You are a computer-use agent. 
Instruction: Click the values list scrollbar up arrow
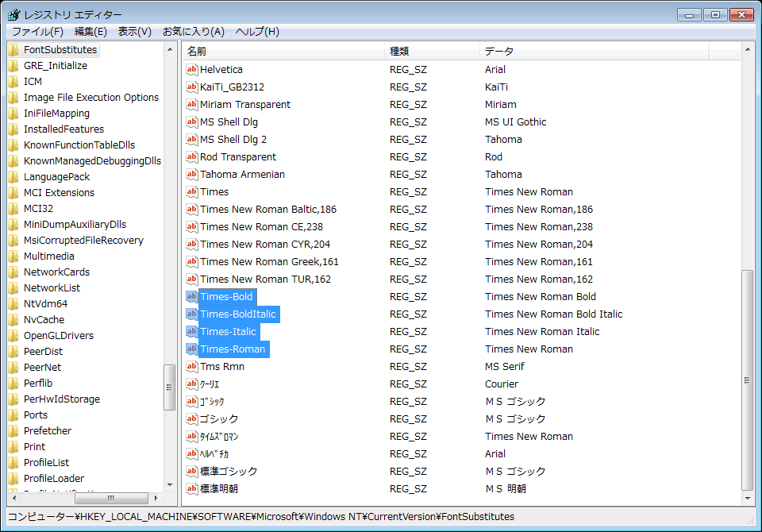[748, 49]
